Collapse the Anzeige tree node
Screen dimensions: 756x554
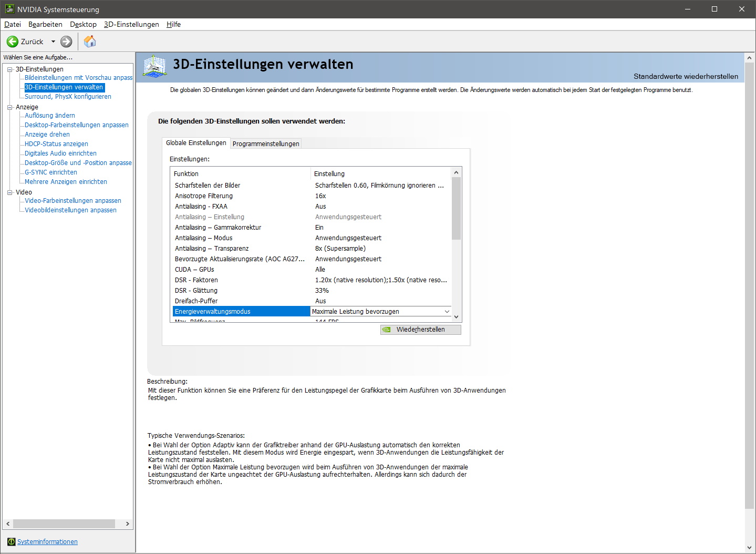click(9, 107)
